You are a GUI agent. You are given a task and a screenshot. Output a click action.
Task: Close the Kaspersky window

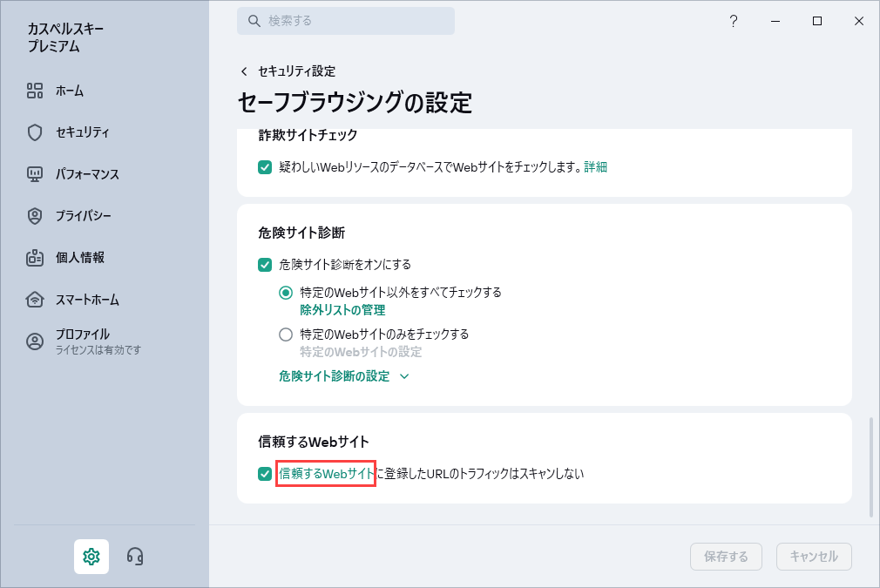[859, 21]
